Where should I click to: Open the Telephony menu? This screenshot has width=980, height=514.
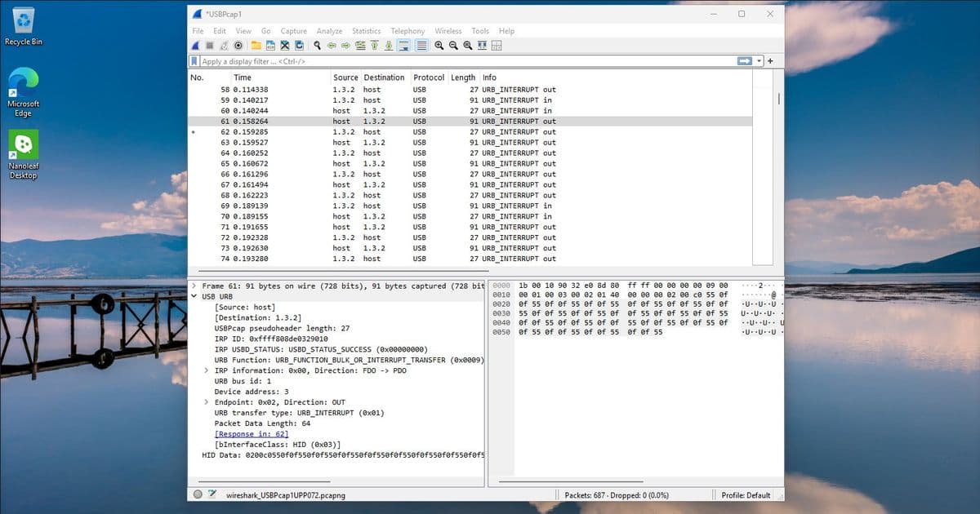[408, 30]
